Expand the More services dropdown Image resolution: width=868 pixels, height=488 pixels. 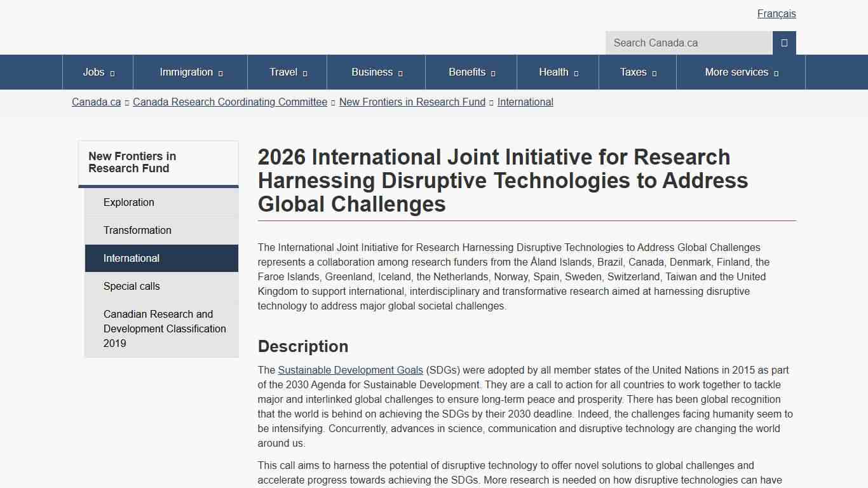coord(740,72)
